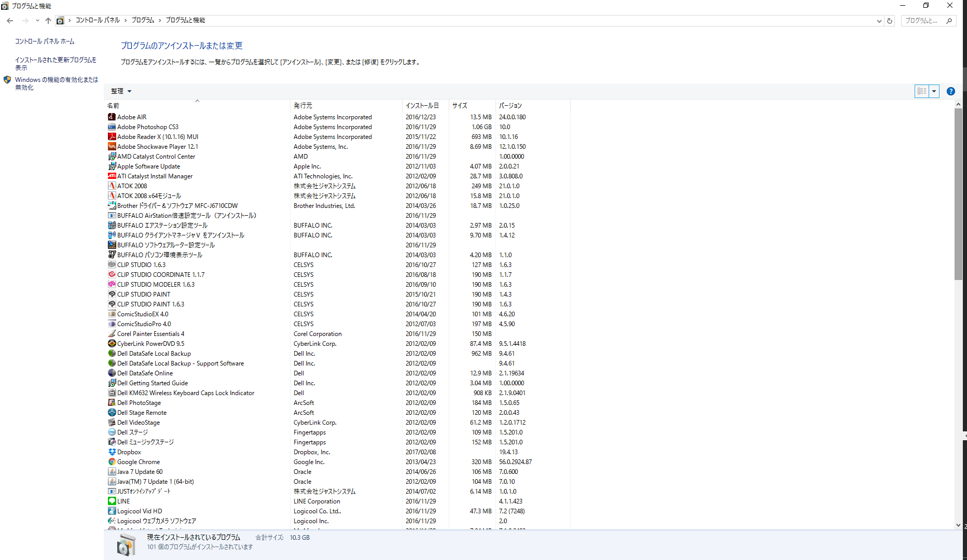Open the 整理 organize dropdown

coord(121,91)
